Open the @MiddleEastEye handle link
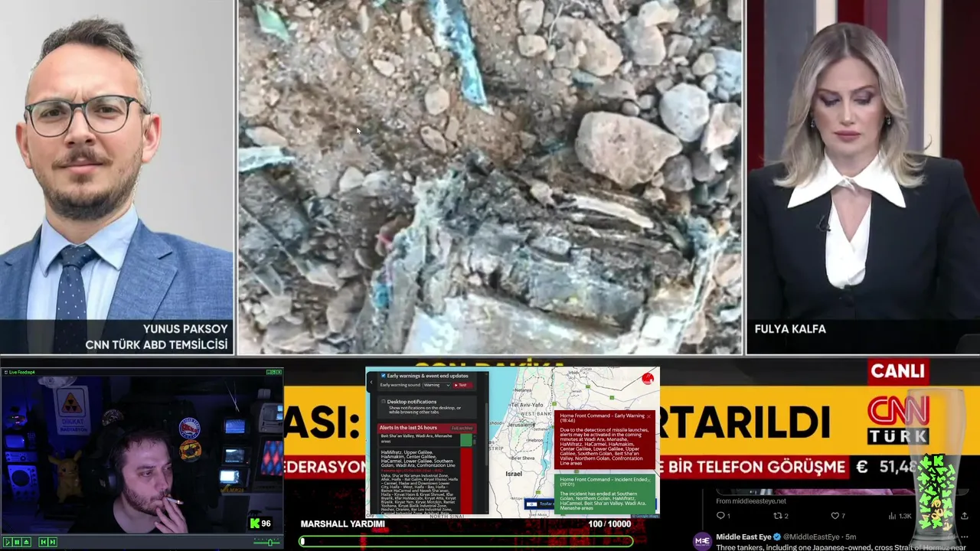The width and height of the screenshot is (980, 551). coord(811,537)
